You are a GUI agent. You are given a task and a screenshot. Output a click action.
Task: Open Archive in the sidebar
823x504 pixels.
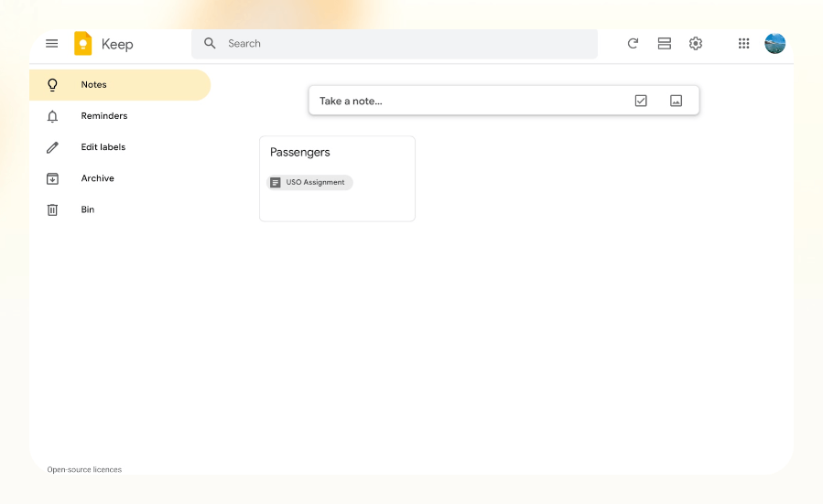(x=120, y=178)
